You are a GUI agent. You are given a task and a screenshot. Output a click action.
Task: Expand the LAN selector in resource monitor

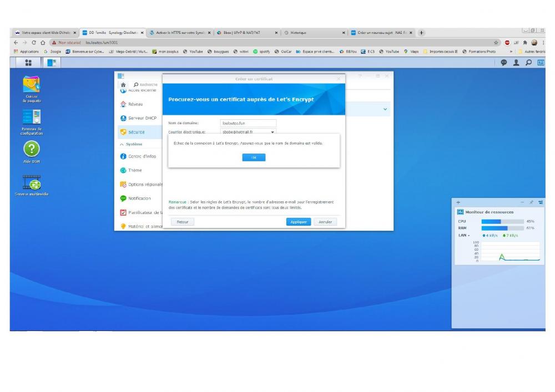(464, 236)
